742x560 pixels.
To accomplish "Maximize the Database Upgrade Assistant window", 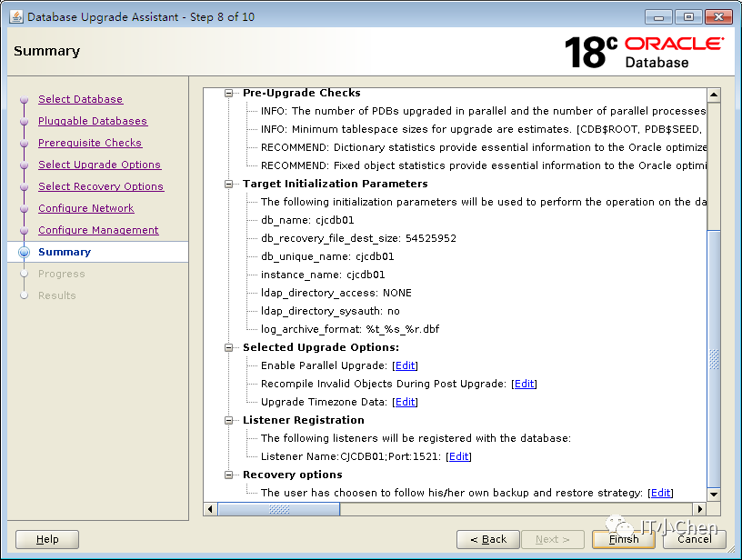I will tap(688, 17).
